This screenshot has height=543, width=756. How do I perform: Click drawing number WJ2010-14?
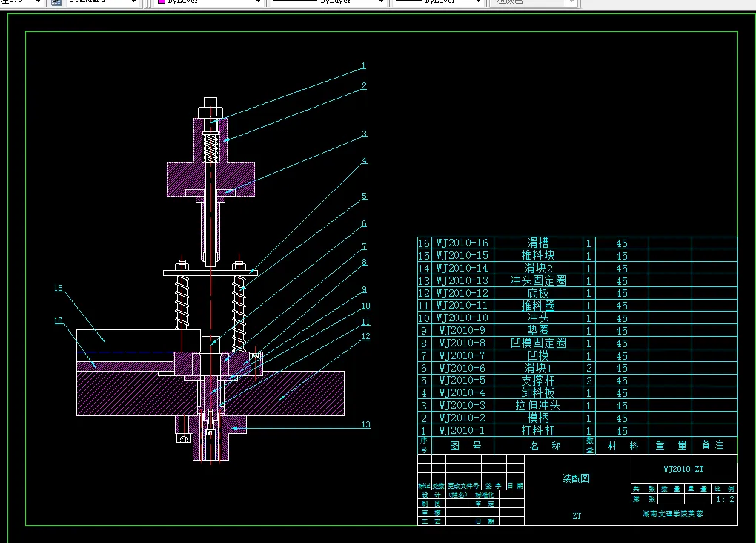coord(462,268)
